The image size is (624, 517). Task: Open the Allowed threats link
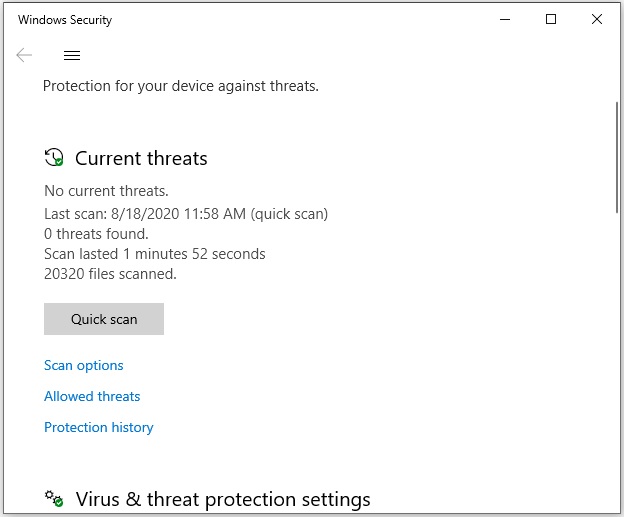[92, 396]
